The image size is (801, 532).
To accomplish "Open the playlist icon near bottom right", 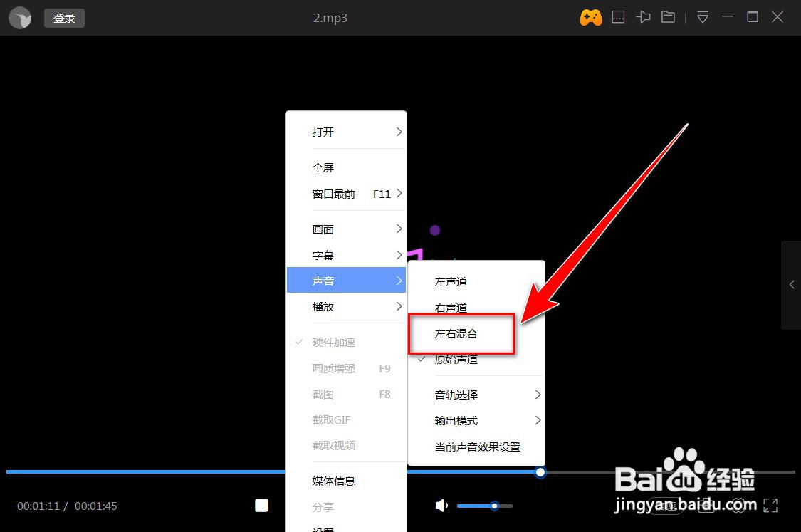I will tap(706, 506).
